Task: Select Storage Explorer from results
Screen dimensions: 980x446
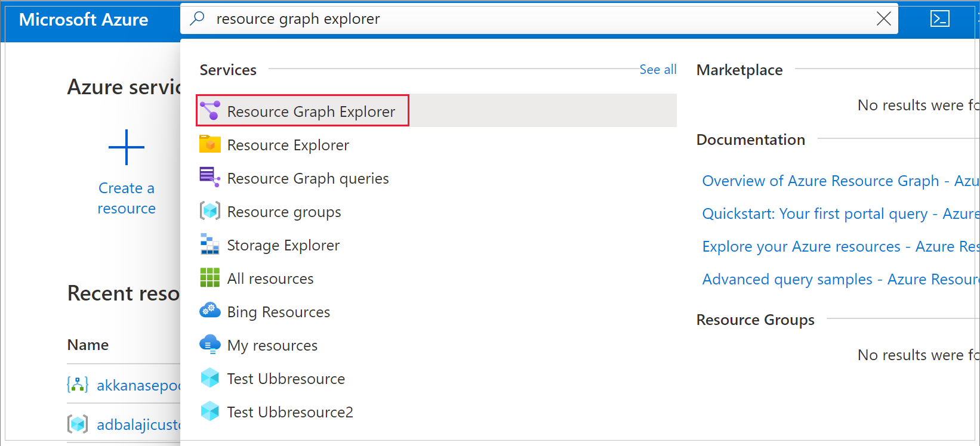Action: [283, 245]
